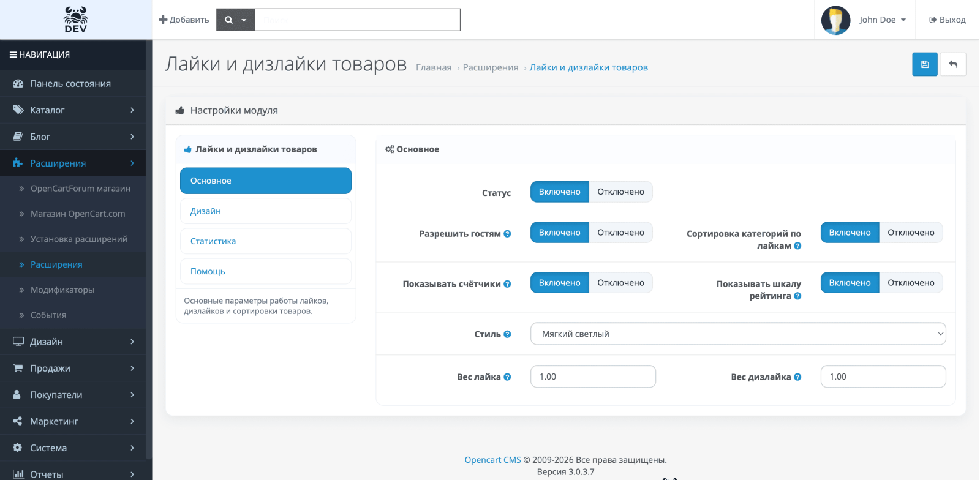Enable Показывать шкалу рейтинга
Screen dimensions: 980x480
[x=850, y=283]
